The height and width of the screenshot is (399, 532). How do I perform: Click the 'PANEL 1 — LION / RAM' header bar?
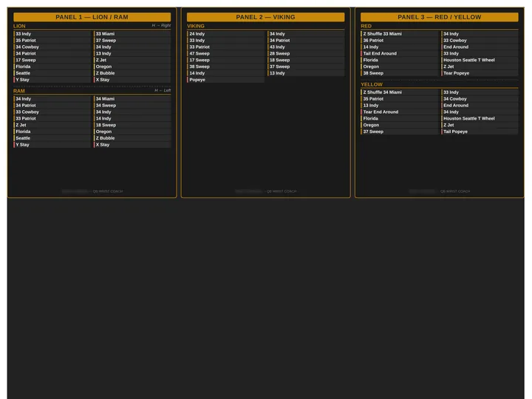[x=92, y=17]
